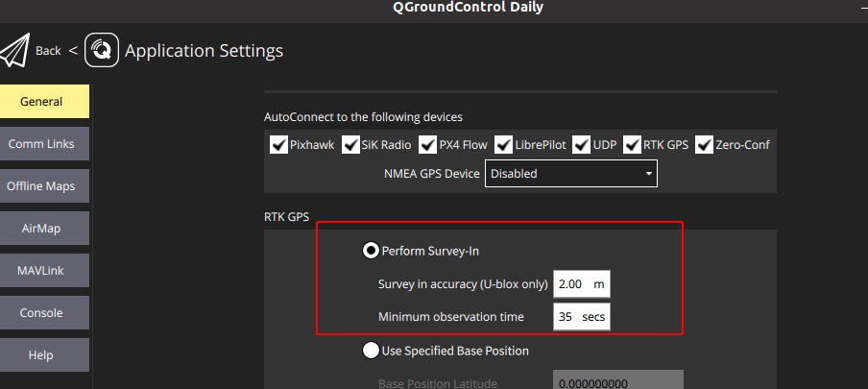The image size is (868, 389).
Task: Open the General settings tab
Action: click(44, 102)
